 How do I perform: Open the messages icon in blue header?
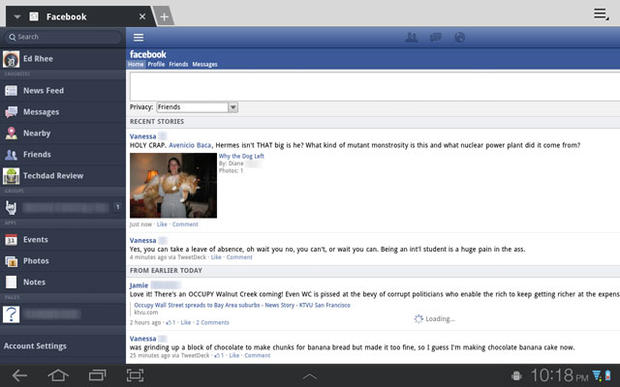click(x=436, y=38)
